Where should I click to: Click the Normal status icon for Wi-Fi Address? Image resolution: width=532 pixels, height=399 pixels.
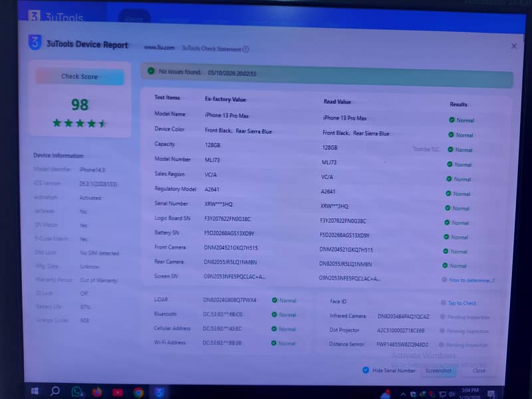[273, 343]
